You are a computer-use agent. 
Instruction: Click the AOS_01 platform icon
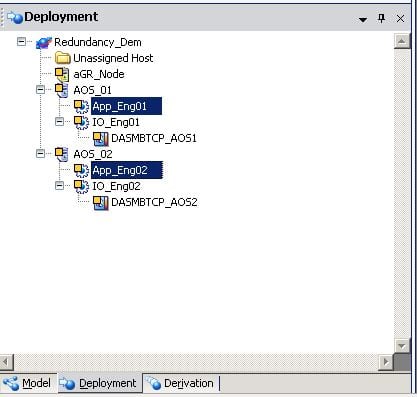pos(62,90)
